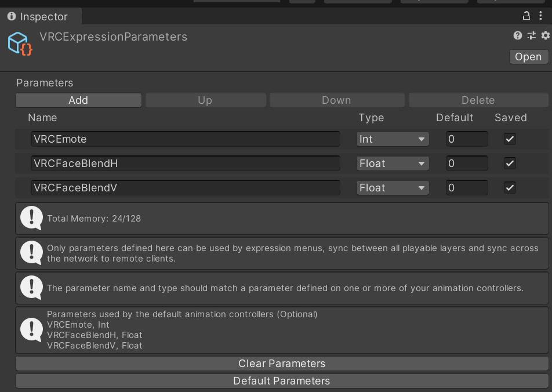Click the 'VRCFaceBlendV, Float' help text line

pyautogui.click(x=95, y=346)
